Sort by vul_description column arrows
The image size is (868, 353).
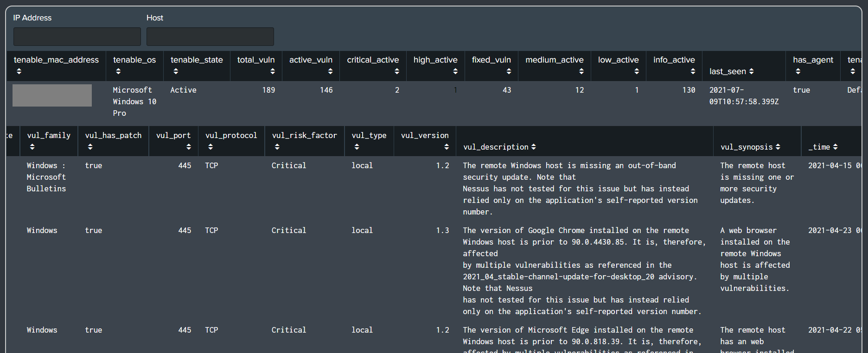[534, 147]
